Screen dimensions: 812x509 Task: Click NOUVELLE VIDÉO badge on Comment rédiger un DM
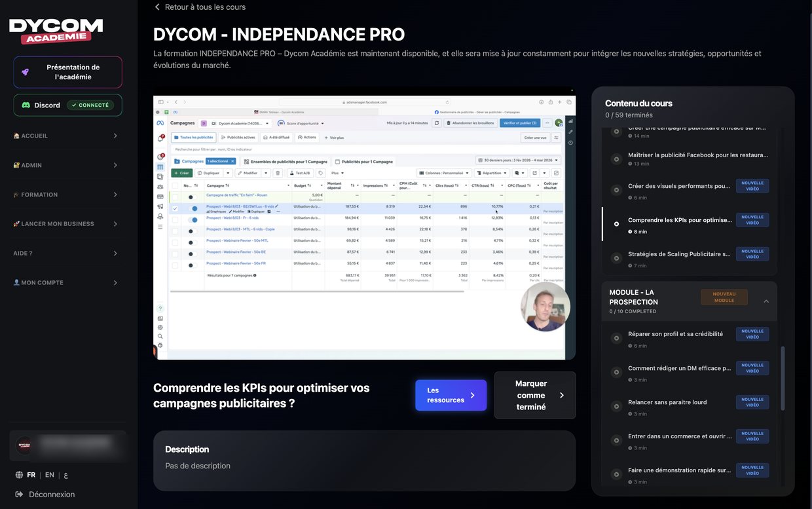[x=752, y=368]
